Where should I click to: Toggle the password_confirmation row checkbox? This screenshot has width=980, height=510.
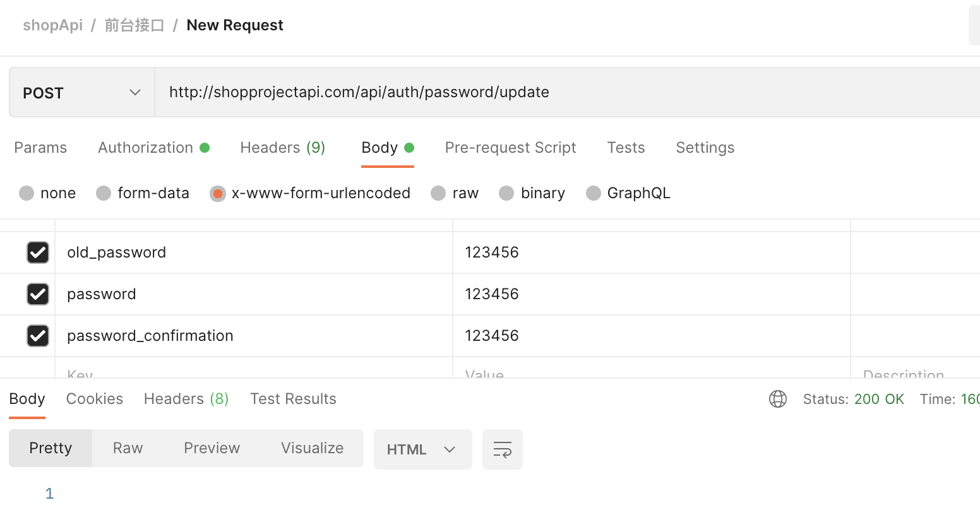tap(38, 336)
